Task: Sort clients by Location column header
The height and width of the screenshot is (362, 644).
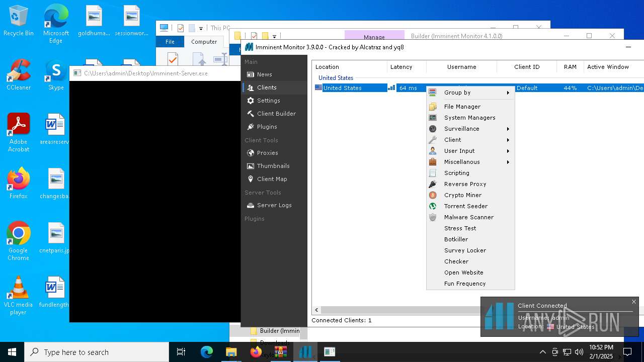Action: coord(350,67)
